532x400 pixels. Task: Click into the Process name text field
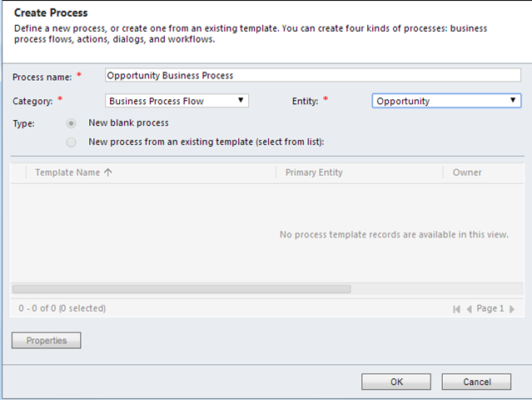pyautogui.click(x=312, y=75)
